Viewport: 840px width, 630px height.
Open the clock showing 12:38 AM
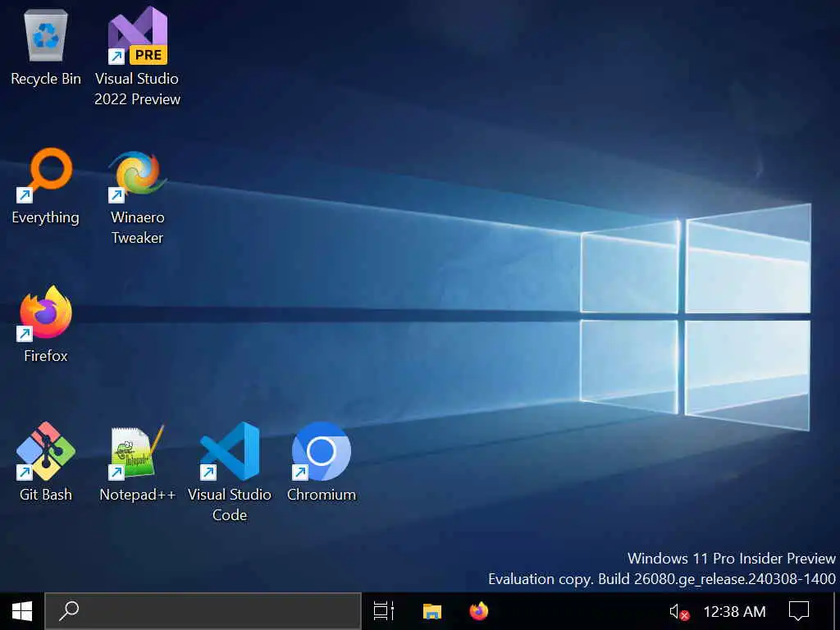pos(734,611)
